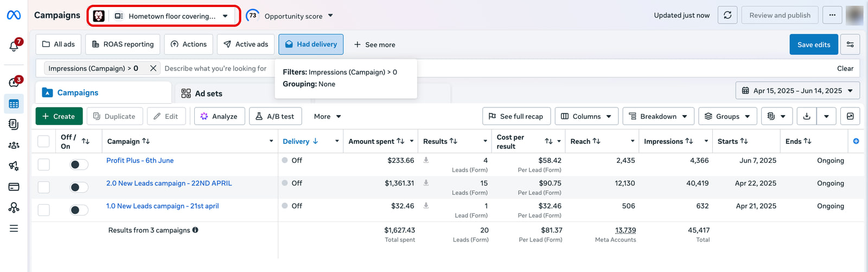Check the Profit Plus - 6th June checkbox
The width and height of the screenshot is (868, 272).
click(x=43, y=165)
